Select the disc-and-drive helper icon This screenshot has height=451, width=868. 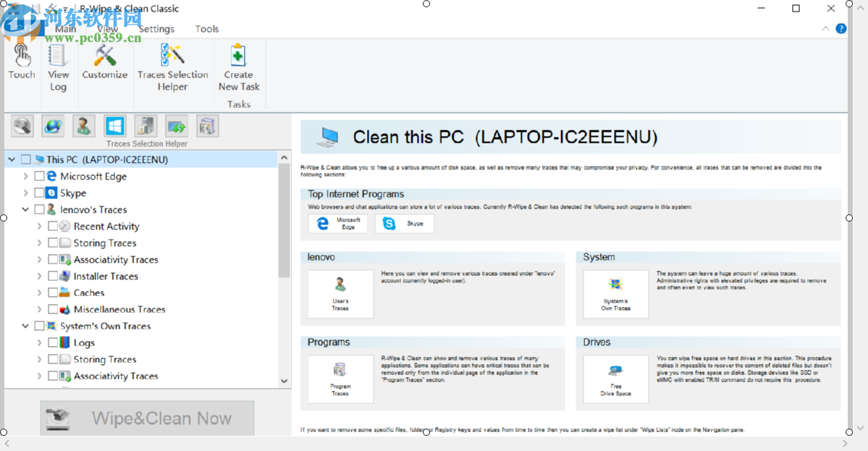22,126
